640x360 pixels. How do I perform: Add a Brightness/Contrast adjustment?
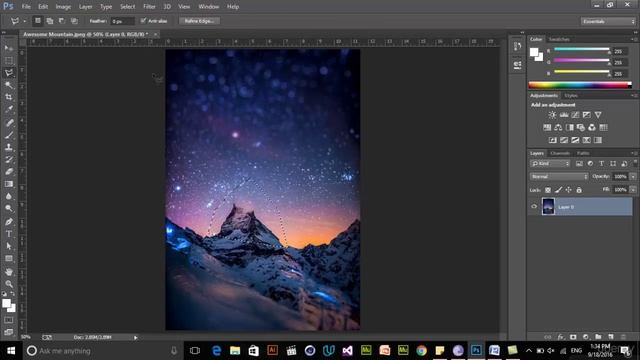click(552, 115)
